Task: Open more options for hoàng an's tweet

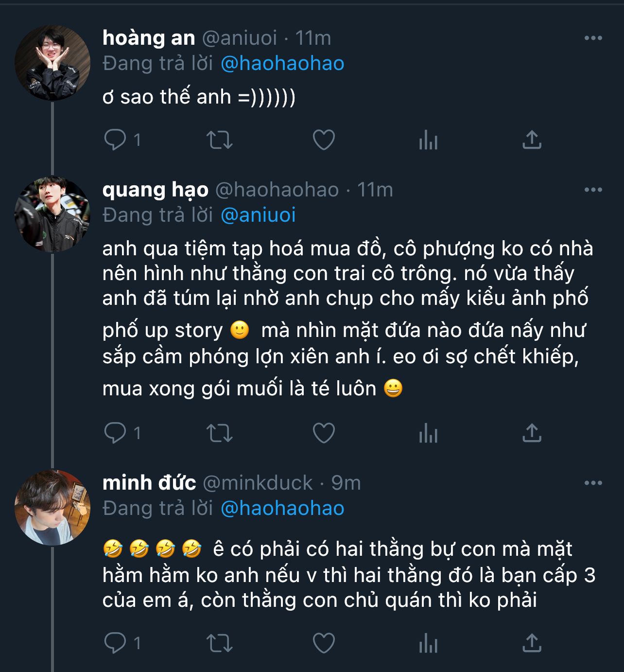Action: pos(593,38)
